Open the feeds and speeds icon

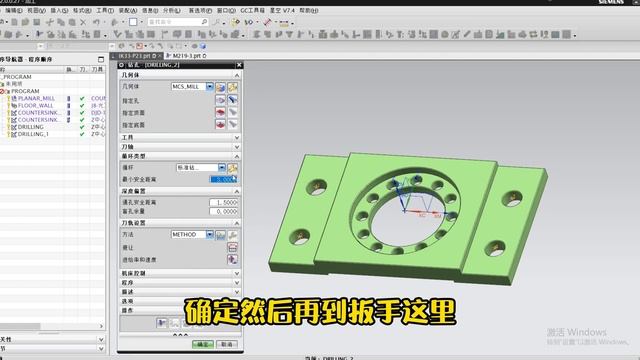pos(232,260)
